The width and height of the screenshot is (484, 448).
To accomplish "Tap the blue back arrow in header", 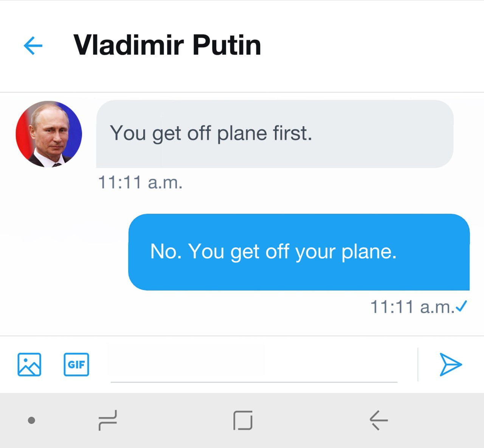I will pyautogui.click(x=33, y=46).
